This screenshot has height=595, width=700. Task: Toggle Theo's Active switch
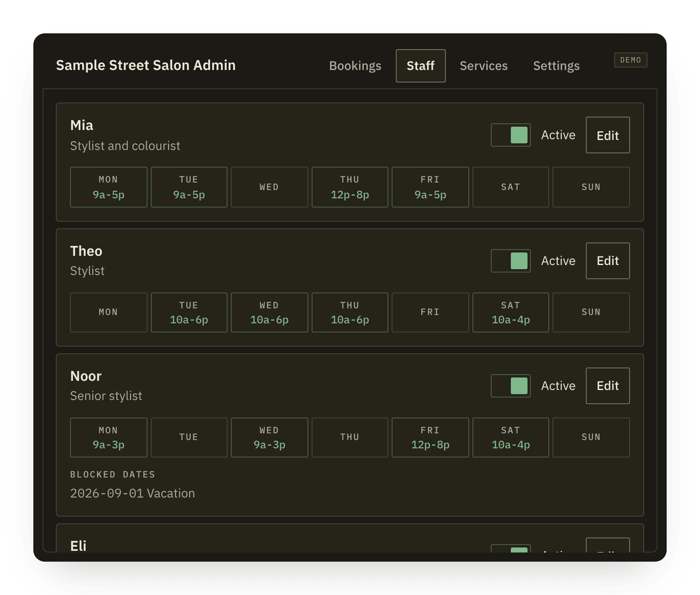coord(510,261)
